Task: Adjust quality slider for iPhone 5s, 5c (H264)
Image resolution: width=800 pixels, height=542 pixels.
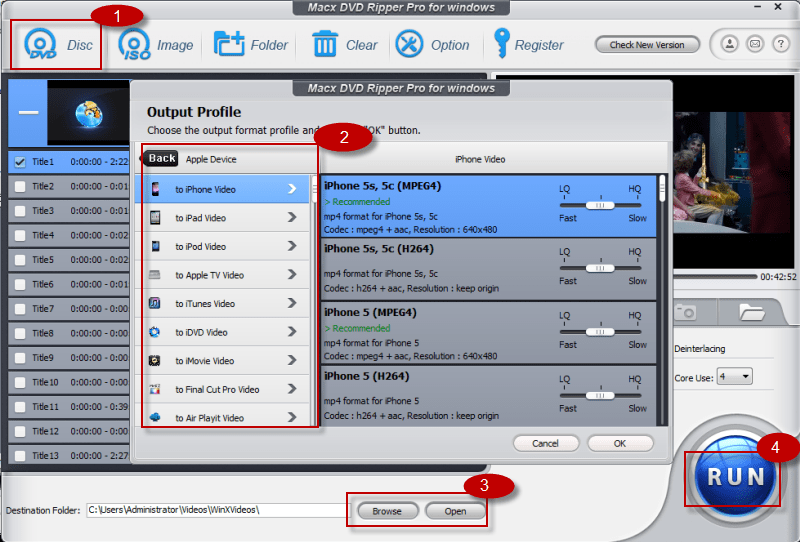Action: tap(600, 268)
